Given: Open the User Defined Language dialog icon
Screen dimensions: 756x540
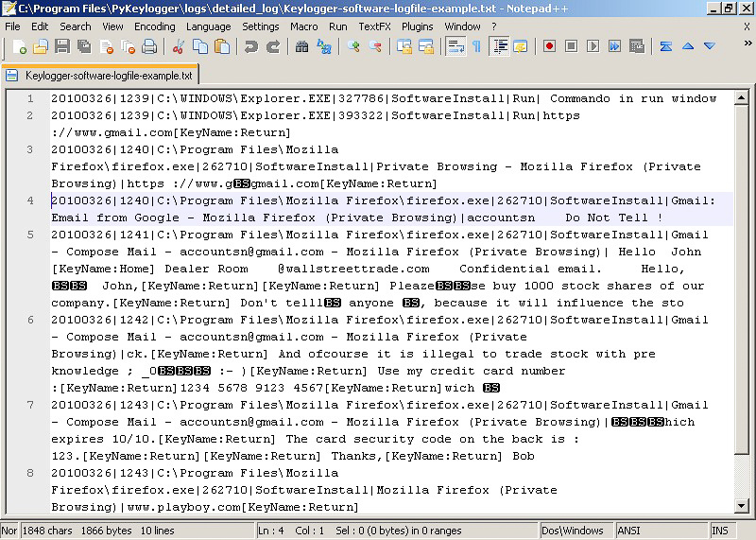Looking at the screenshot, I should pyautogui.click(x=521, y=46).
